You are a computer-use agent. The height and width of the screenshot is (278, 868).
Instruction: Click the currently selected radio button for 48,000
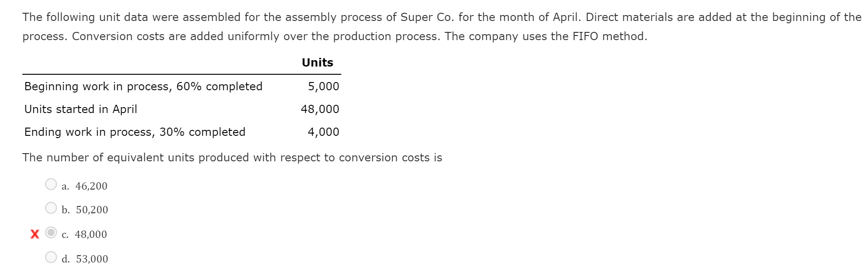51,233
